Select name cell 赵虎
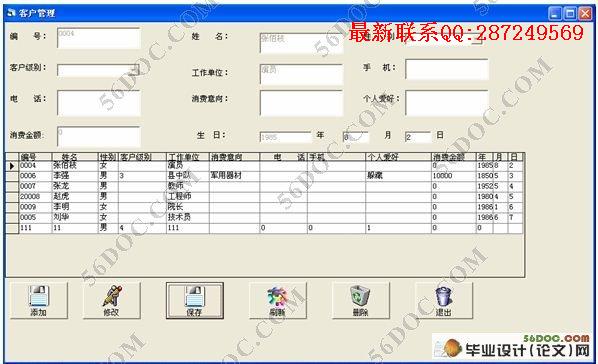This screenshot has width=598, height=364. click(75, 196)
